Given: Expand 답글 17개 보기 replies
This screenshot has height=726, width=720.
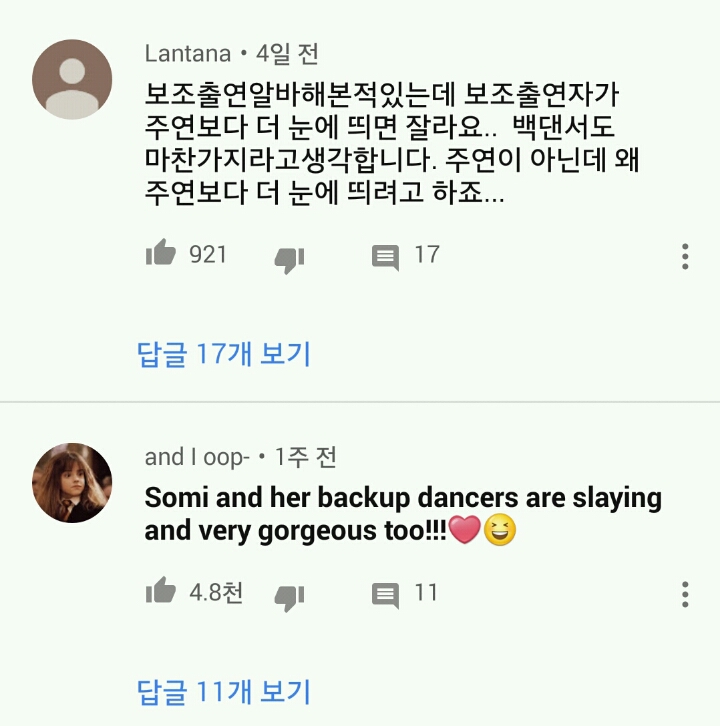Looking at the screenshot, I should click(x=224, y=354).
